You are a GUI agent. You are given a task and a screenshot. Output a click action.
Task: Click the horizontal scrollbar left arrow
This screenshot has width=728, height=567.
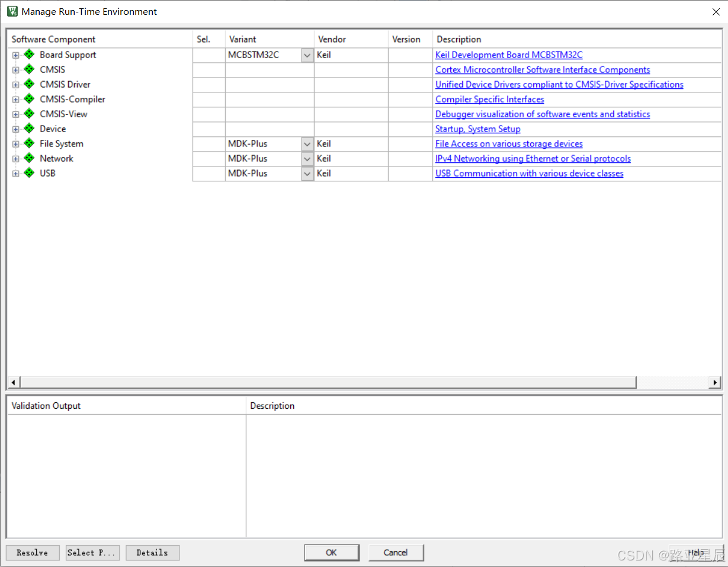14,382
